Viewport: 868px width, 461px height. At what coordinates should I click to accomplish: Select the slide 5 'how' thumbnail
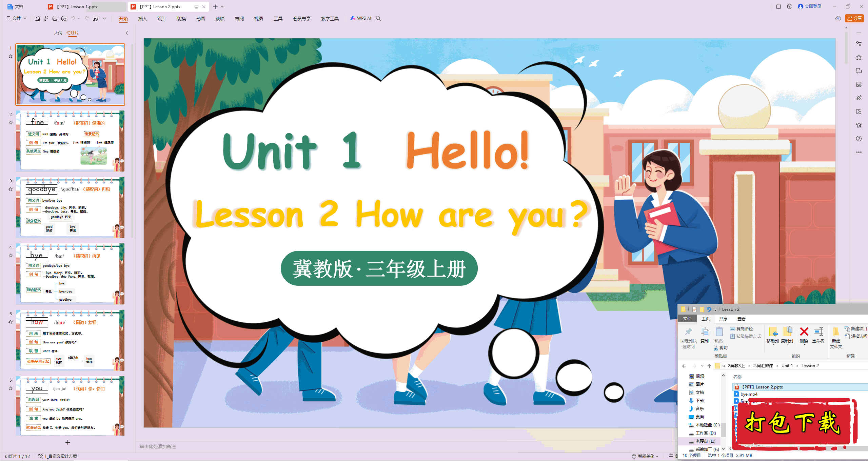70,340
